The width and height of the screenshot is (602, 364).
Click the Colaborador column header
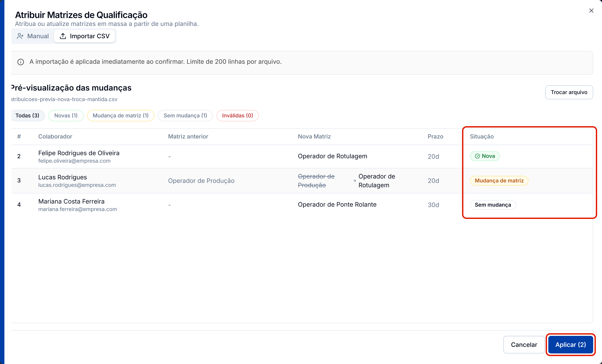55,136
